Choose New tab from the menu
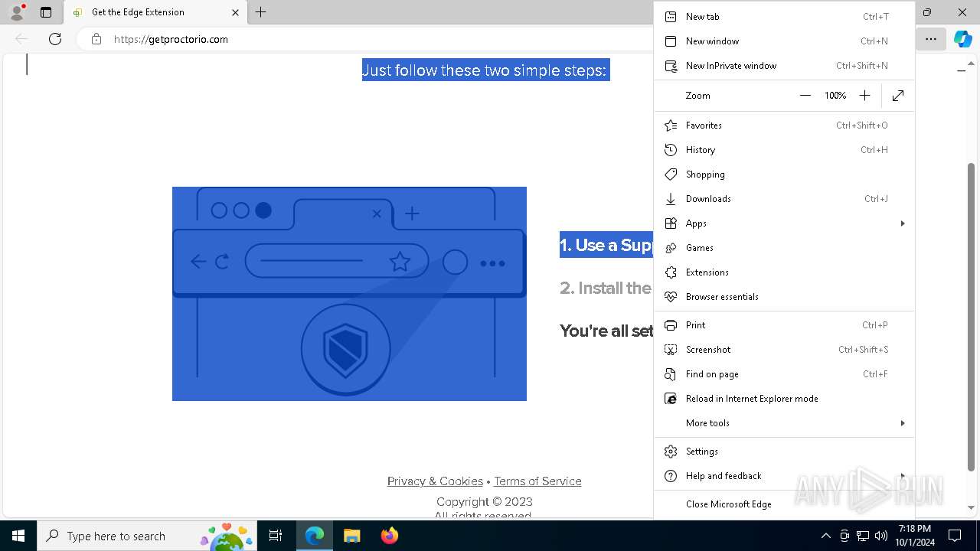This screenshot has width=980, height=551. click(x=784, y=17)
